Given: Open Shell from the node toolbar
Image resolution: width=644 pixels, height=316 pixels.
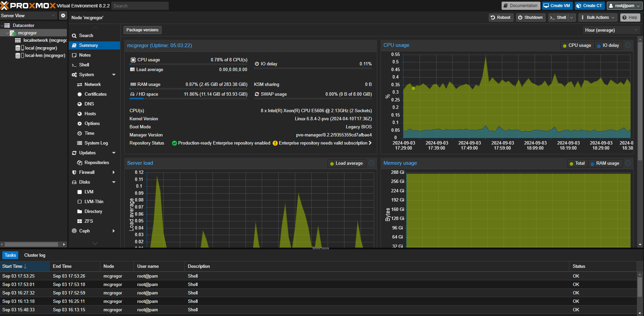Looking at the screenshot, I should [x=559, y=18].
